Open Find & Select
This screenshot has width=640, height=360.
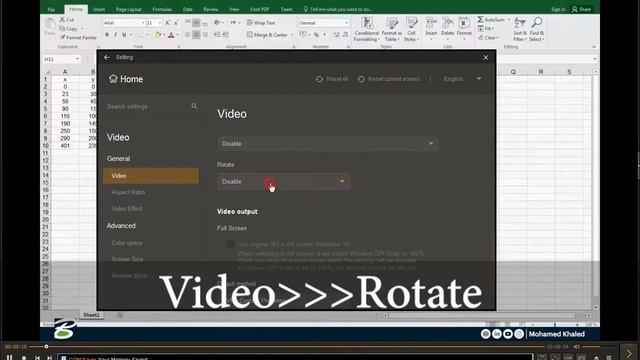point(537,29)
